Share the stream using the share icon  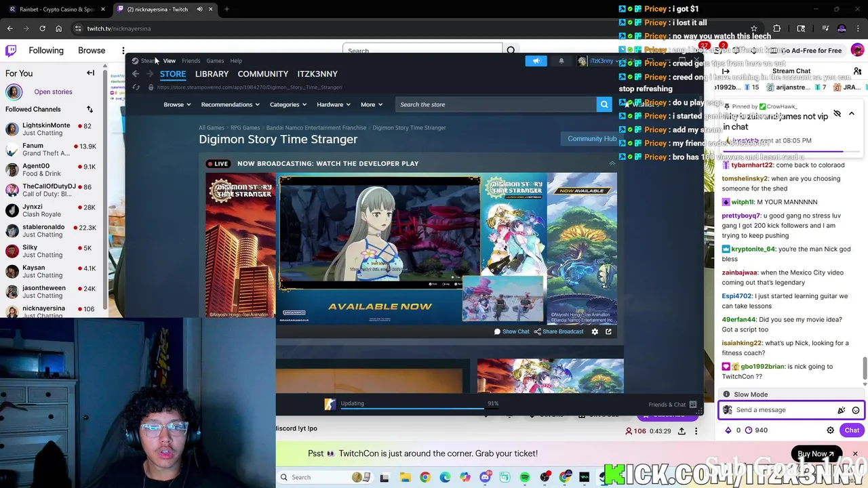tap(682, 431)
